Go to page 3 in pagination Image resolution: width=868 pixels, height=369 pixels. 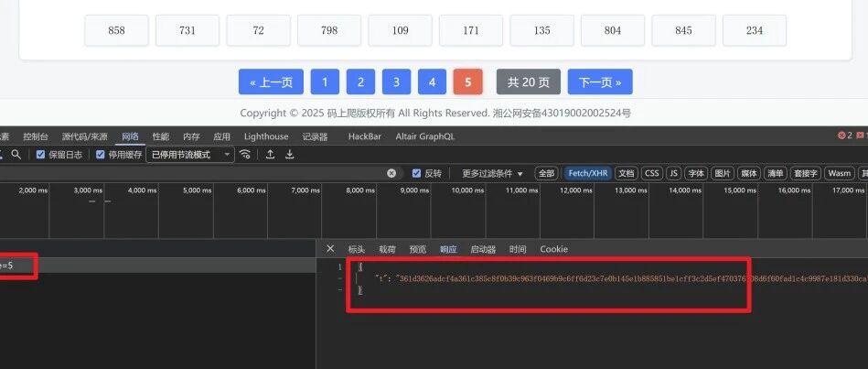click(396, 82)
